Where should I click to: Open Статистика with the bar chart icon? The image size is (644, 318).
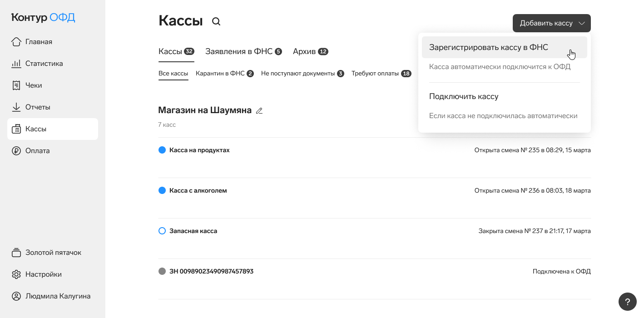[16, 64]
